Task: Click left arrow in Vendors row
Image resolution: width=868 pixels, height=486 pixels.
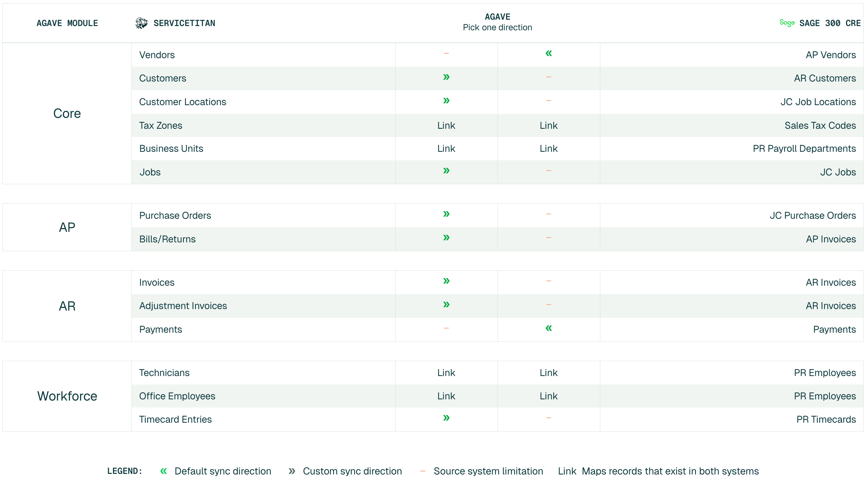Action: coord(548,53)
